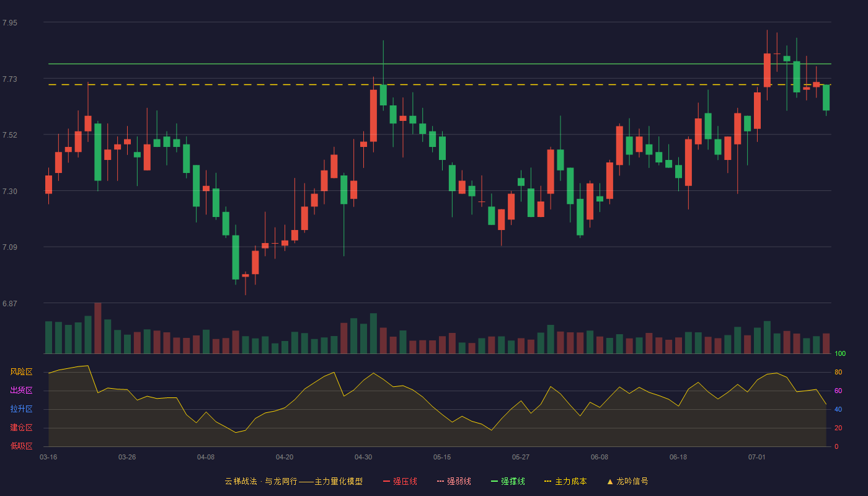
Task: Click the 03-16 date label
Action: pos(48,457)
